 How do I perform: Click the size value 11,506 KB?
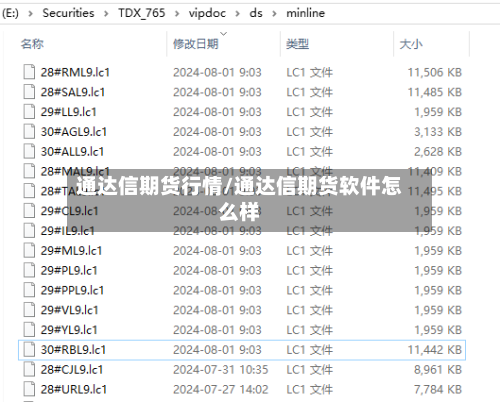pos(435,72)
